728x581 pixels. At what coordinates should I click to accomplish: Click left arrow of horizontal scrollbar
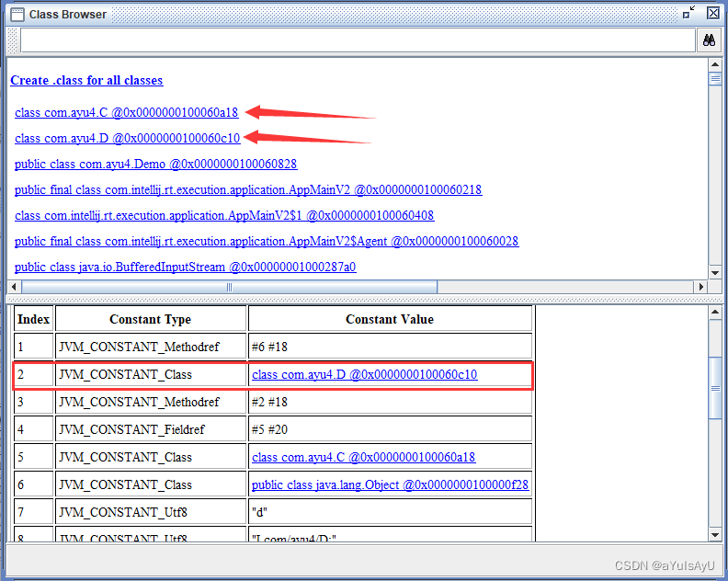click(14, 287)
